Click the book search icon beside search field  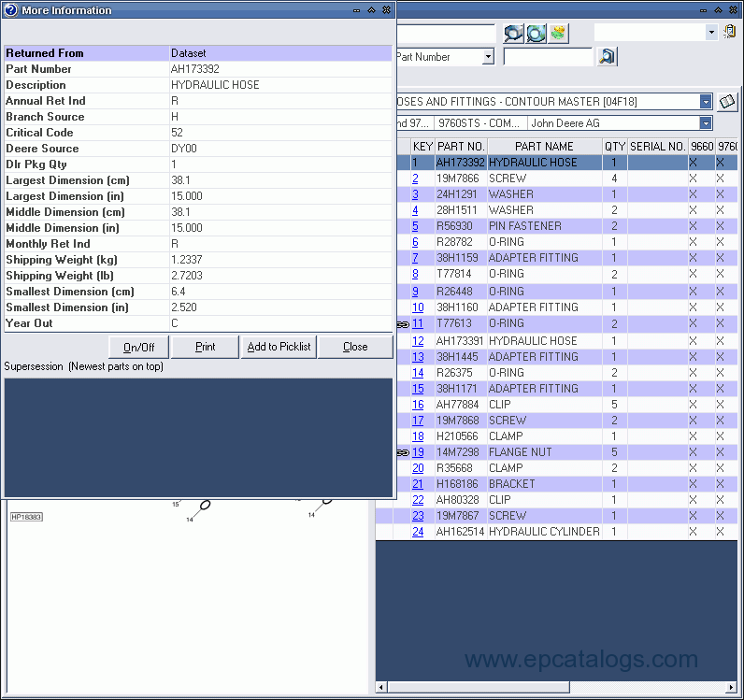point(607,56)
